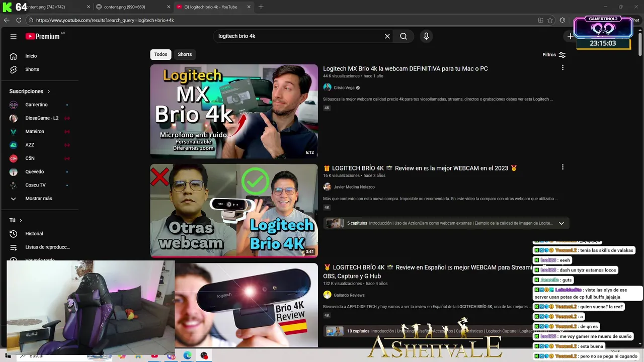The width and height of the screenshot is (644, 362).
Task: Click the C5N channel avatar icon
Action: (14, 158)
